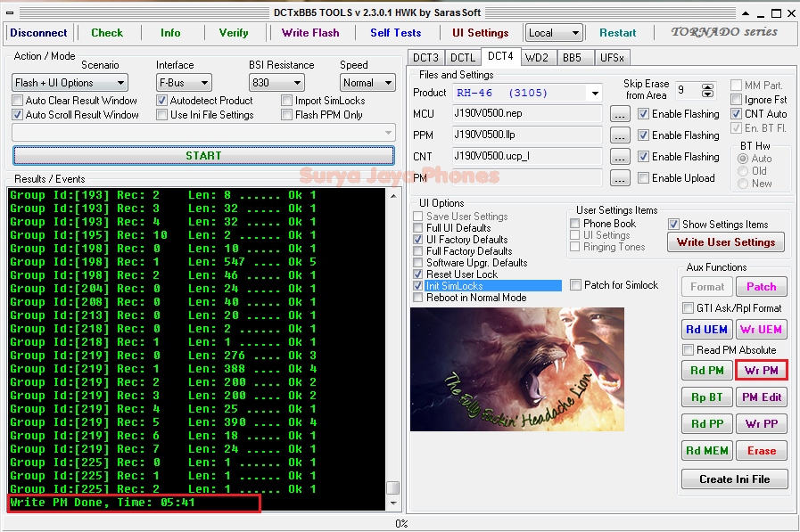Switch to the DCT3 tab
Screen dimensions: 800x532
[x=425, y=58]
